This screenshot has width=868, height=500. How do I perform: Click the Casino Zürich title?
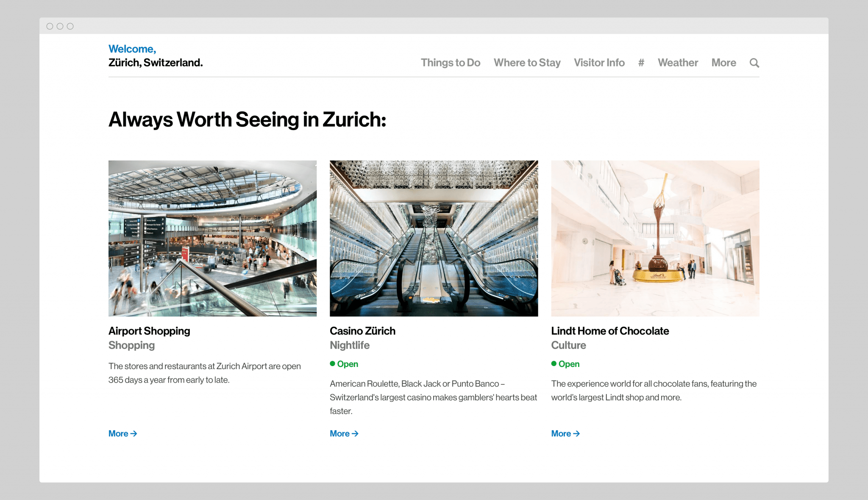coord(362,331)
